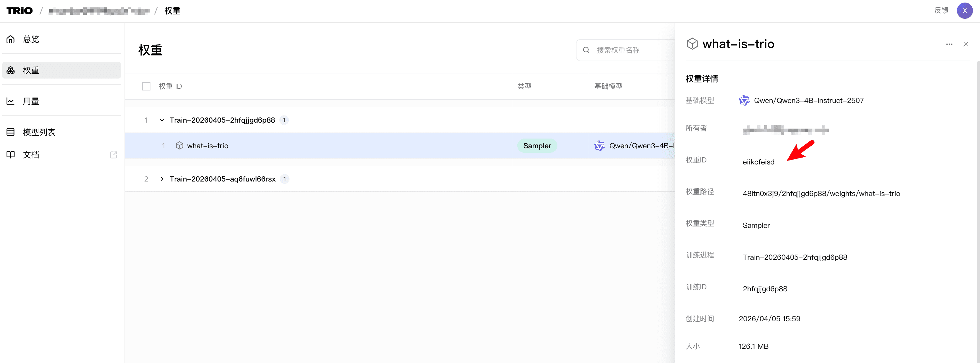The image size is (980, 363).
Task: Click the TRiO logo
Action: pos(19,11)
